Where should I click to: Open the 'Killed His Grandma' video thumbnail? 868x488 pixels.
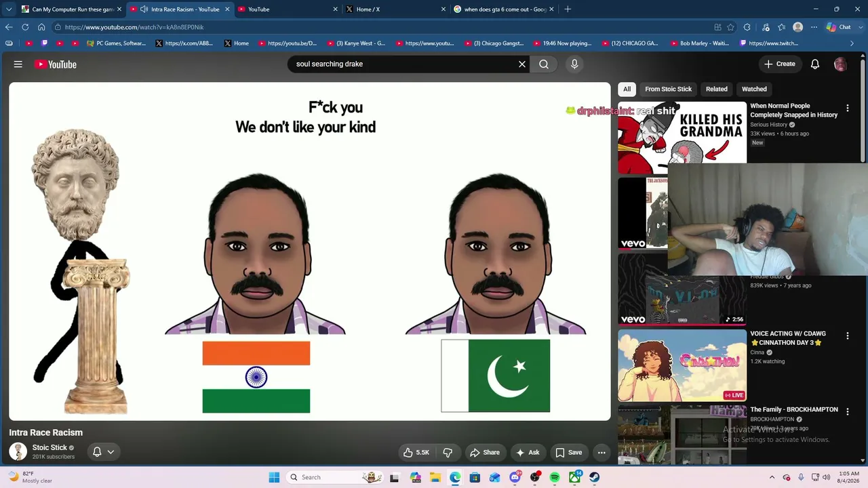(682, 138)
